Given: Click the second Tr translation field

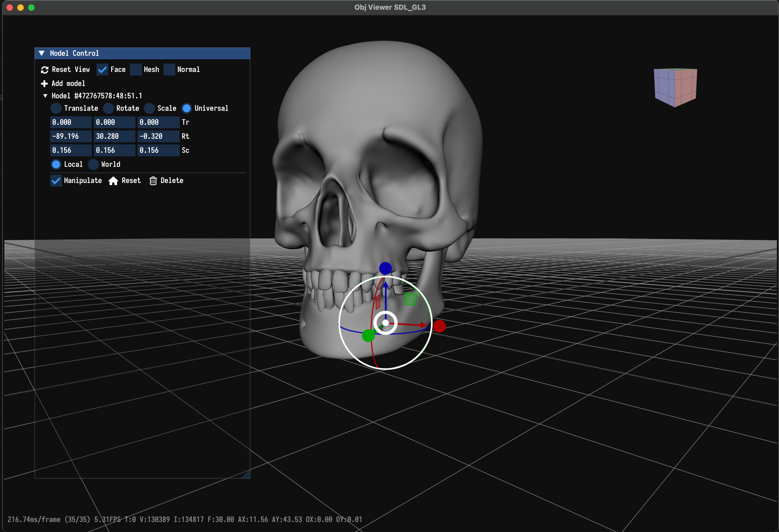Looking at the screenshot, I should pos(115,122).
